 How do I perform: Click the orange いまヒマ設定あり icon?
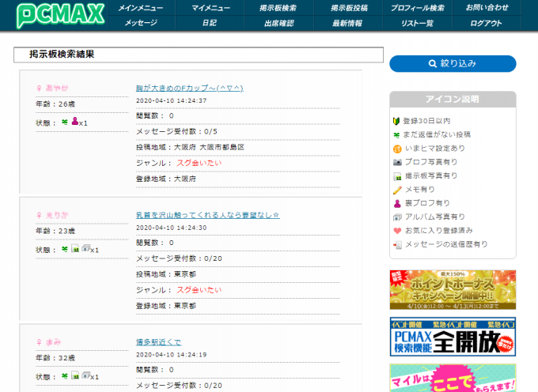point(397,149)
